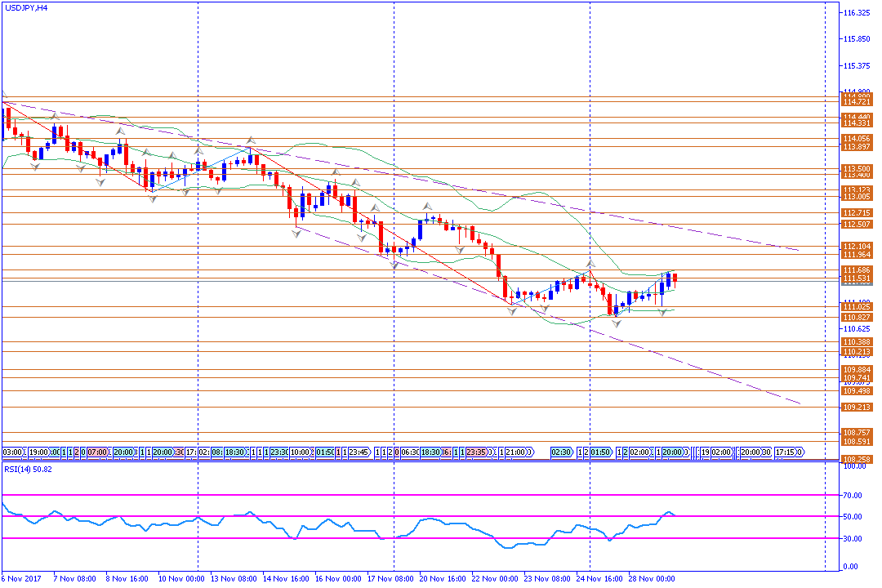Viewport: 882px width, 588px height.
Task: Select the 10:00 event marker
Action: (x=301, y=452)
